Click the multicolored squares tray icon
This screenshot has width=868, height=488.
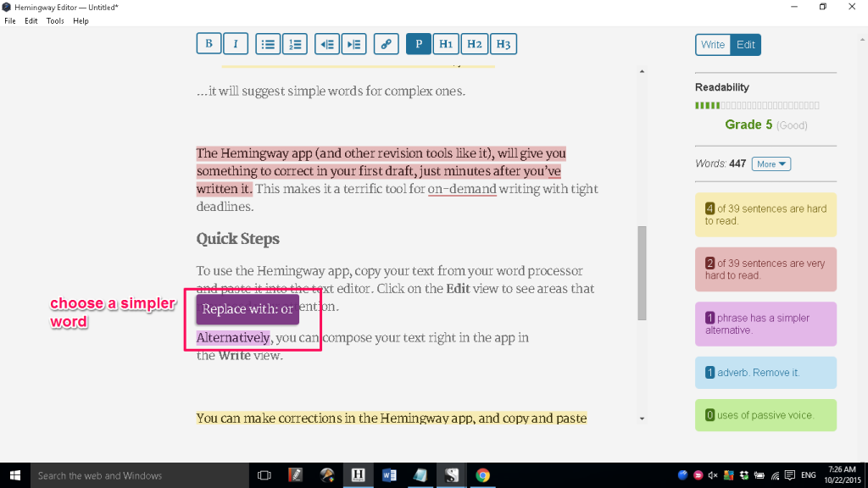coord(728,475)
